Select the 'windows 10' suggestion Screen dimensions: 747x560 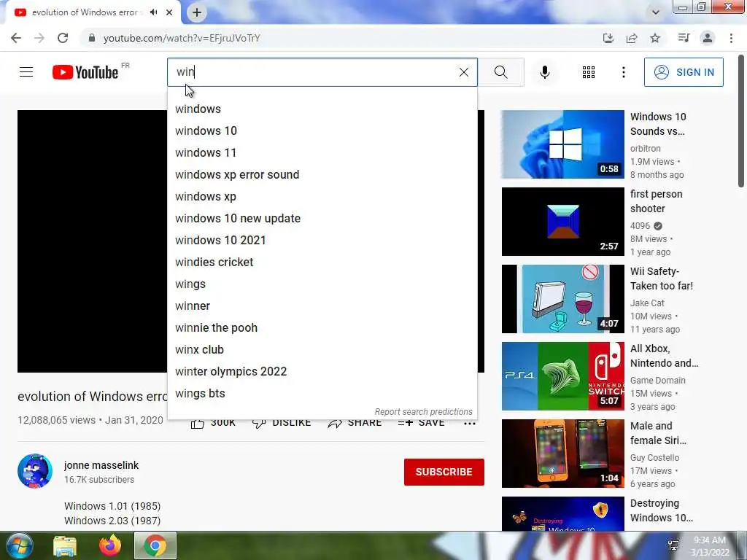322,131
